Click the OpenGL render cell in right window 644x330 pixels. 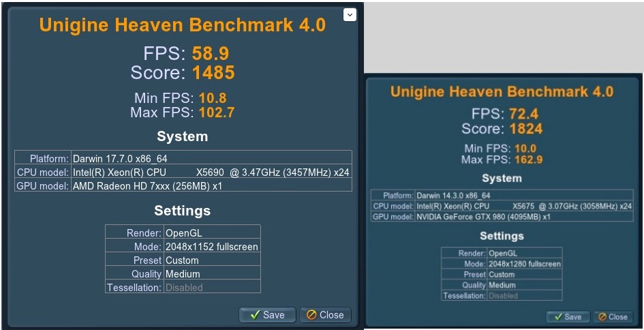click(x=525, y=253)
